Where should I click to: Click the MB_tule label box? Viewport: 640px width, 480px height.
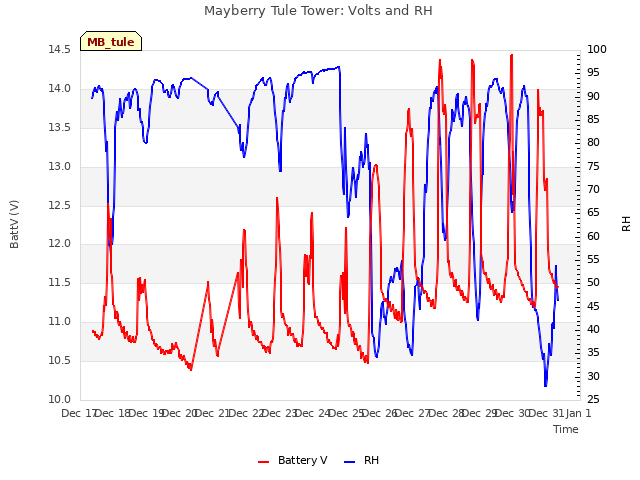[111, 41]
